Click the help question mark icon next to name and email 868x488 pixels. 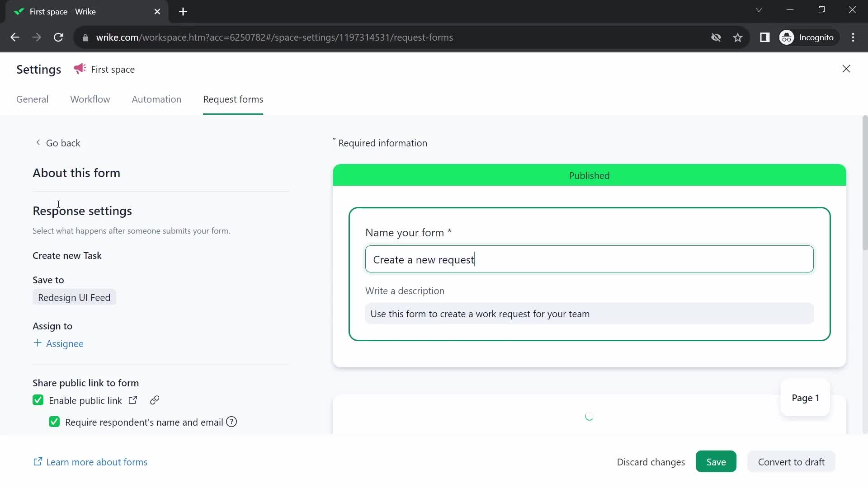click(x=231, y=422)
